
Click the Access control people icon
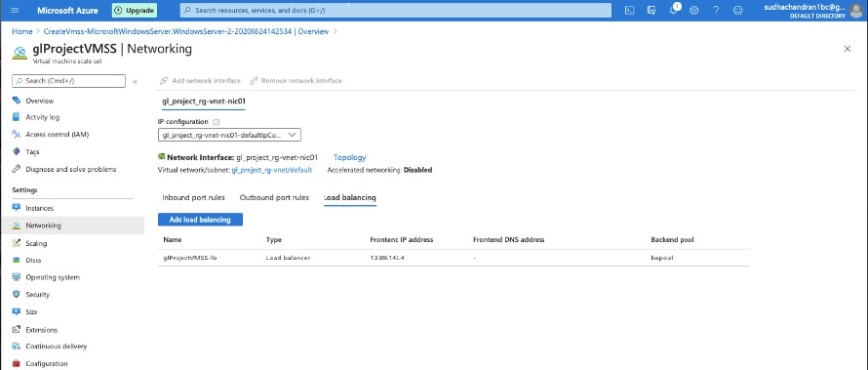[x=16, y=134]
